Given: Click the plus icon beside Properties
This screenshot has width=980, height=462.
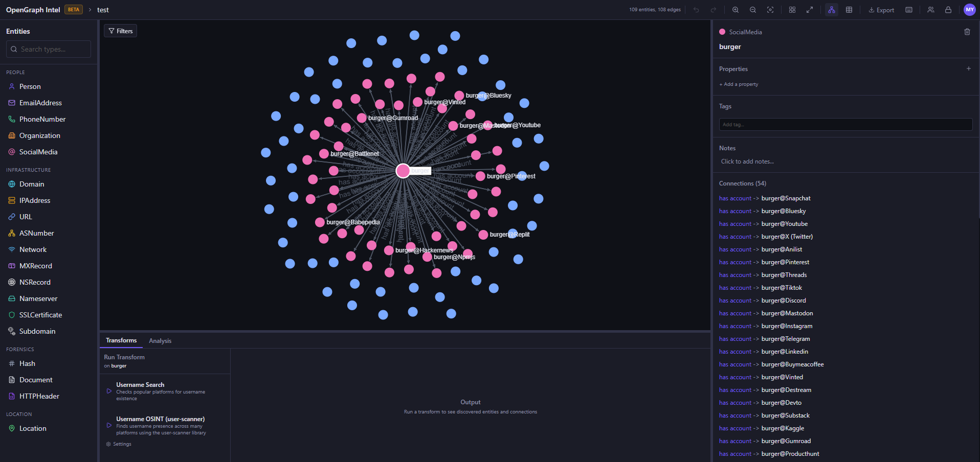Looking at the screenshot, I should [x=968, y=68].
